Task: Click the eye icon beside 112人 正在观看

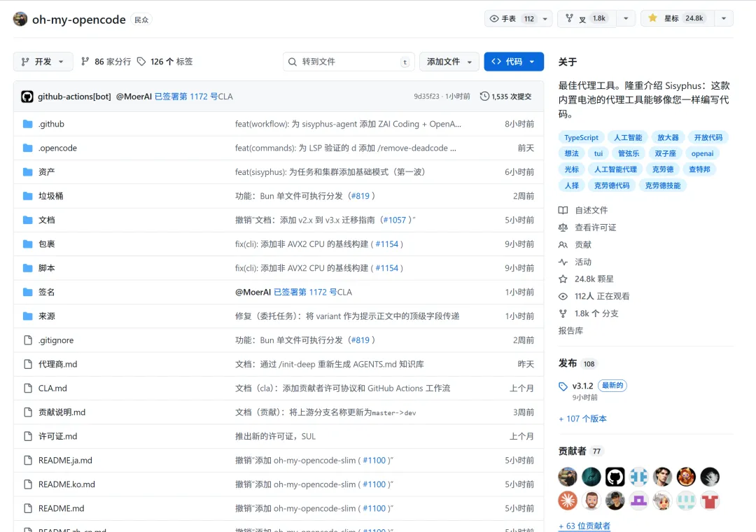Action: tap(563, 296)
